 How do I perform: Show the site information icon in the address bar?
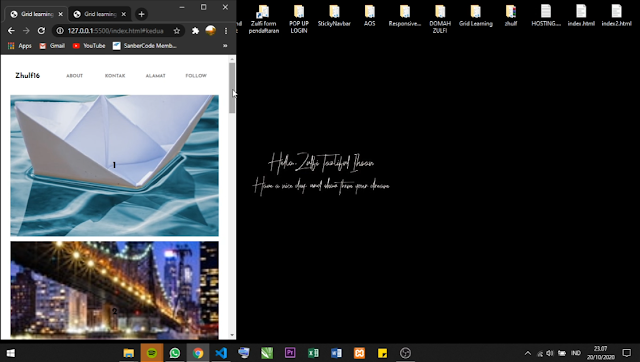[x=60, y=31]
